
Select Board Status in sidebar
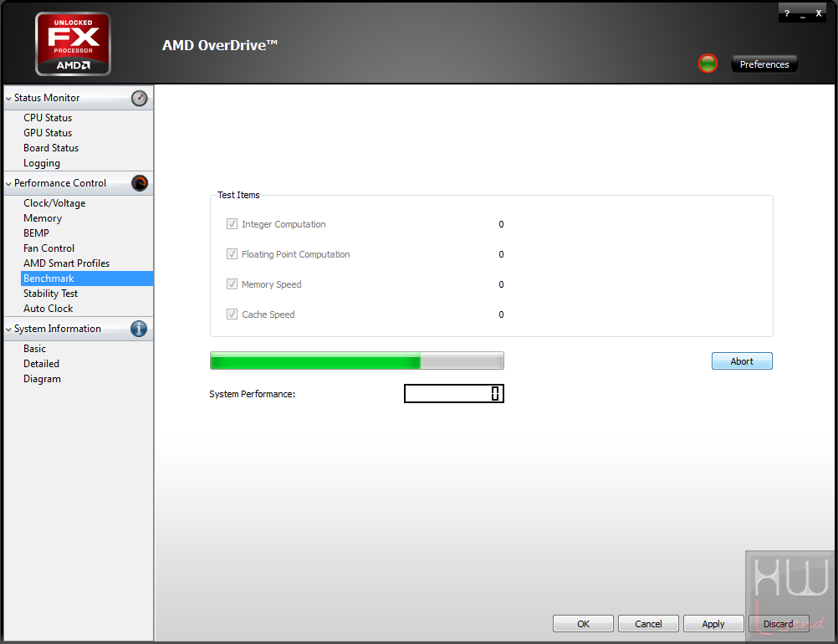point(51,147)
